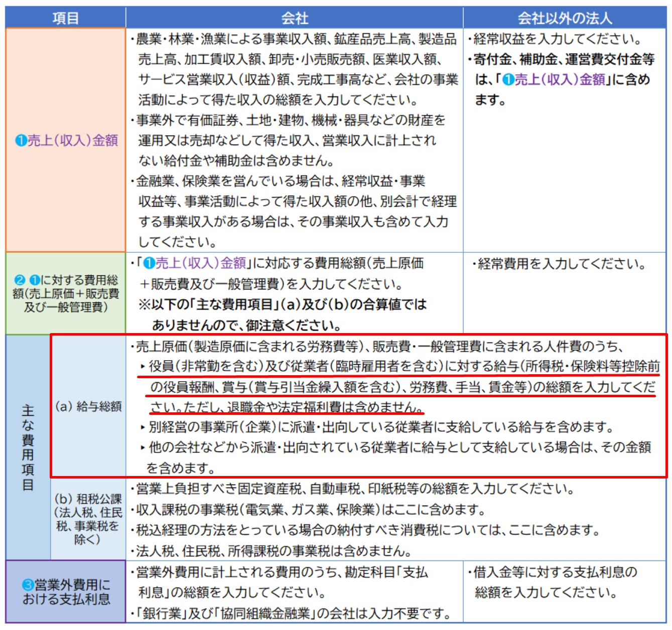Select the 会社 column header

[294, 18]
